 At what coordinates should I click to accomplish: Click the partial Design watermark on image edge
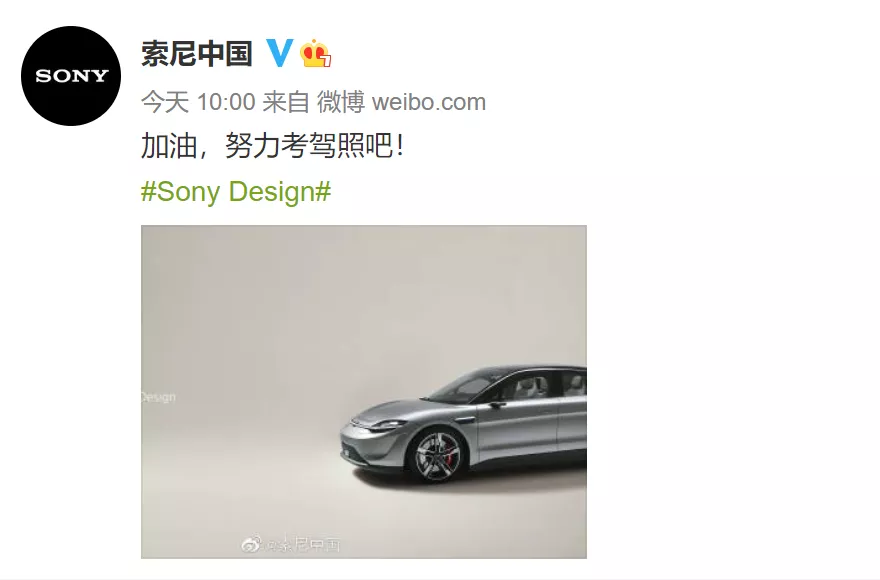pos(158,398)
